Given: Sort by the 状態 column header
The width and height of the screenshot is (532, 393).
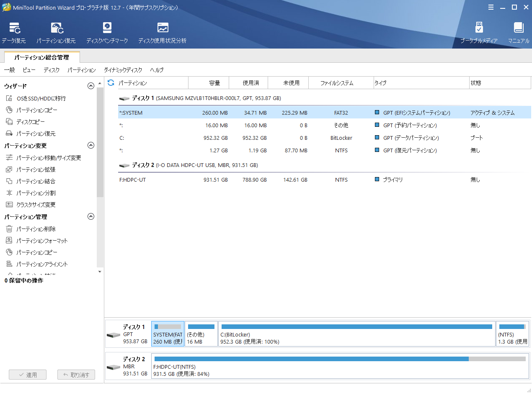Looking at the screenshot, I should pos(500,83).
